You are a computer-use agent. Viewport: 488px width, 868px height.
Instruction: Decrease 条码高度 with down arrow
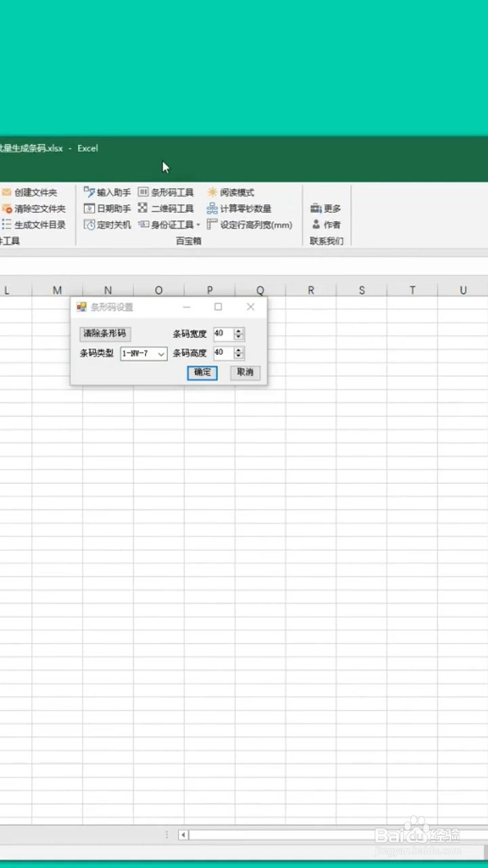[239, 356]
